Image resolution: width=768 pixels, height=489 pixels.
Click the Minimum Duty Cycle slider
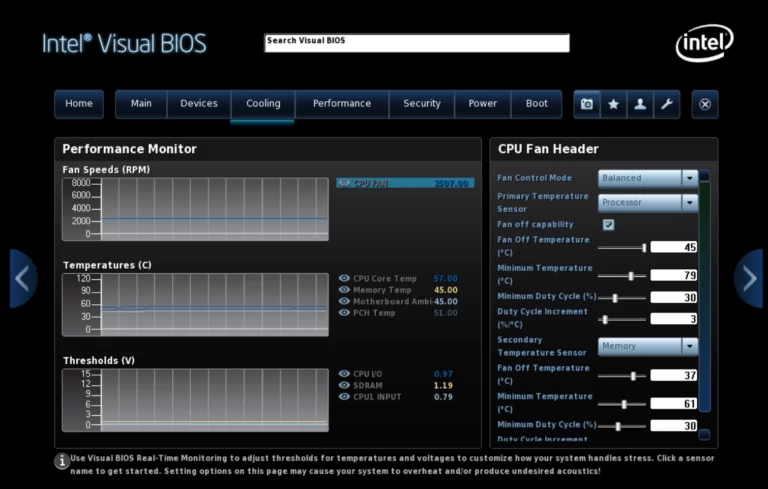coord(622,297)
